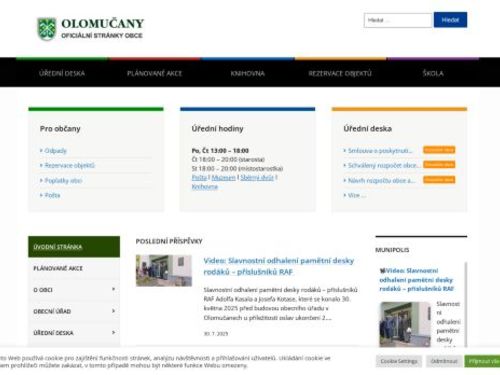Click the Munipolis article photo thumbnail
The image size is (500, 375).
(405, 324)
